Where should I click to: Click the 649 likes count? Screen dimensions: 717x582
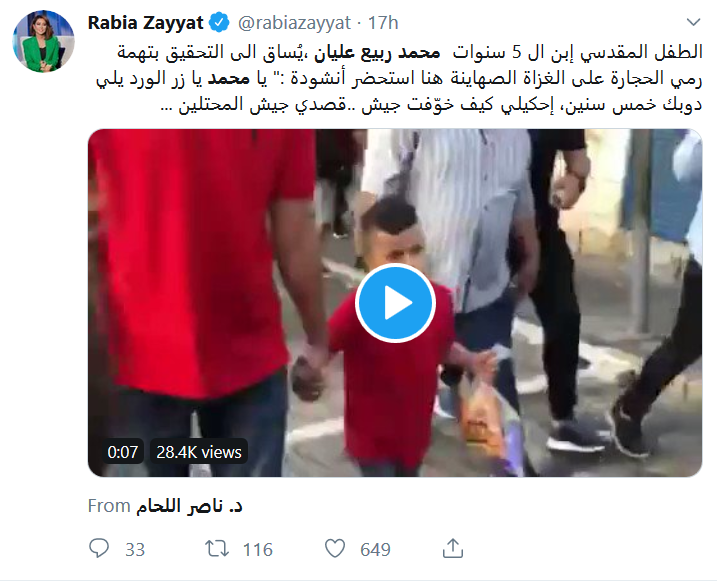pos(375,550)
